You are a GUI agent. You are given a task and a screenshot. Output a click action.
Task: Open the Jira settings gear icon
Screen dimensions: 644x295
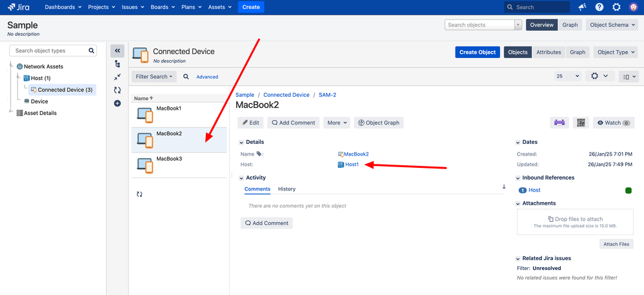pos(616,7)
